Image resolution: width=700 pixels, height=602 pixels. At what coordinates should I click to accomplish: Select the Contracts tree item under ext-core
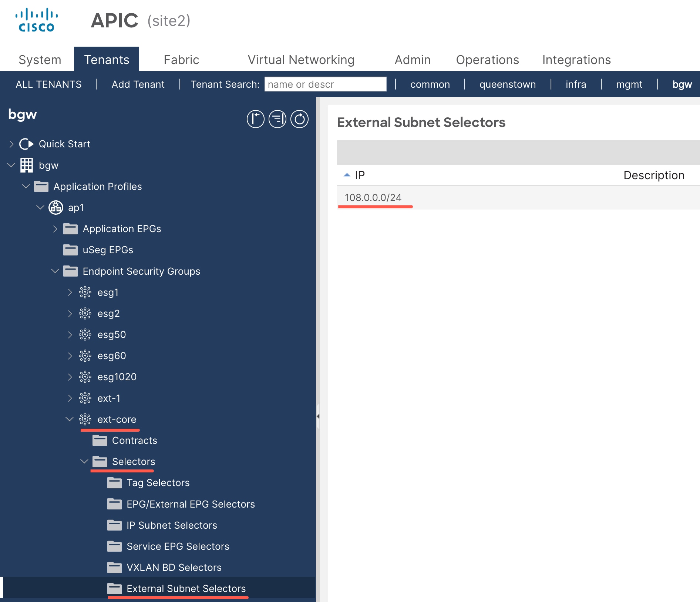[134, 441]
